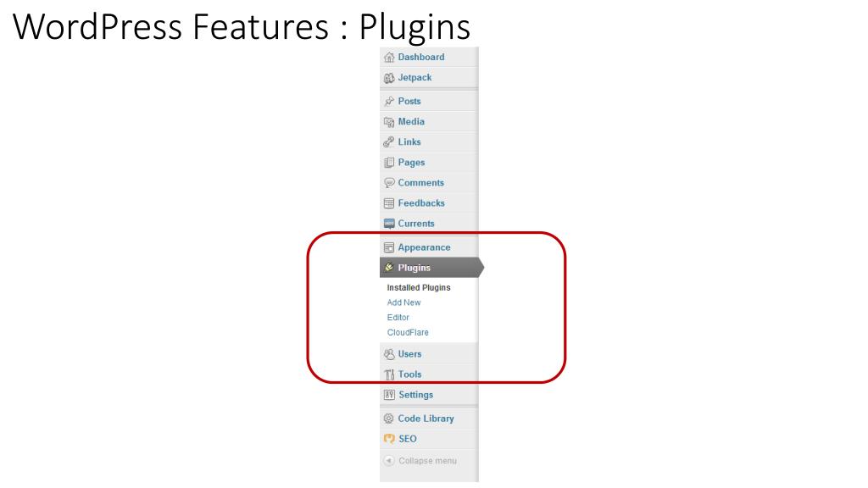Click the Dashboard house icon
The image size is (868, 488).
click(x=389, y=57)
